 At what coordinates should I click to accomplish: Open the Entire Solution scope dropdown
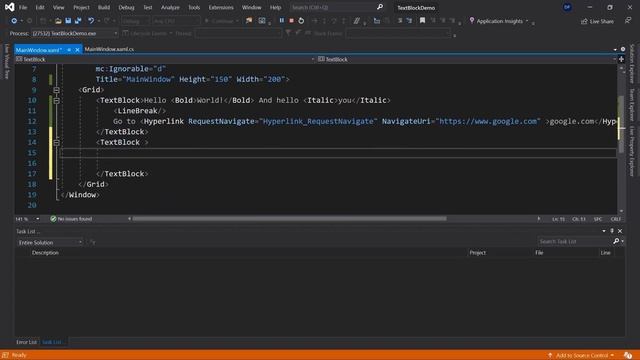[x=50, y=242]
